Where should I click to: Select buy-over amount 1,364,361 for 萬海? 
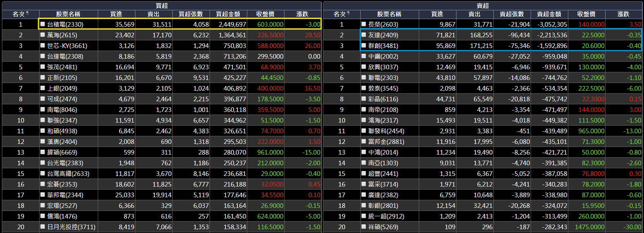coord(232,35)
